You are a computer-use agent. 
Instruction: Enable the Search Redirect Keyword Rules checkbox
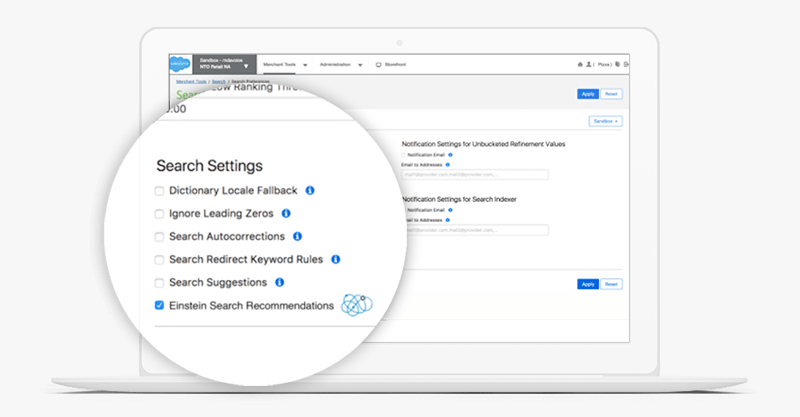click(159, 260)
